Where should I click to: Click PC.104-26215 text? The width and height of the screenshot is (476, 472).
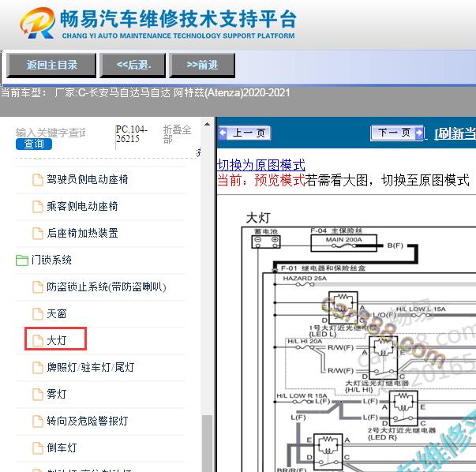(132, 134)
